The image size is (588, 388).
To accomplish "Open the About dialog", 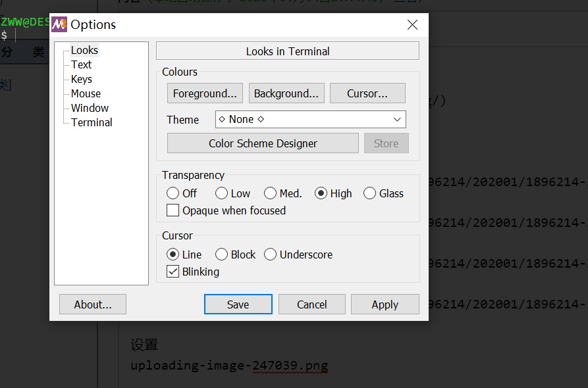I will 93,304.
